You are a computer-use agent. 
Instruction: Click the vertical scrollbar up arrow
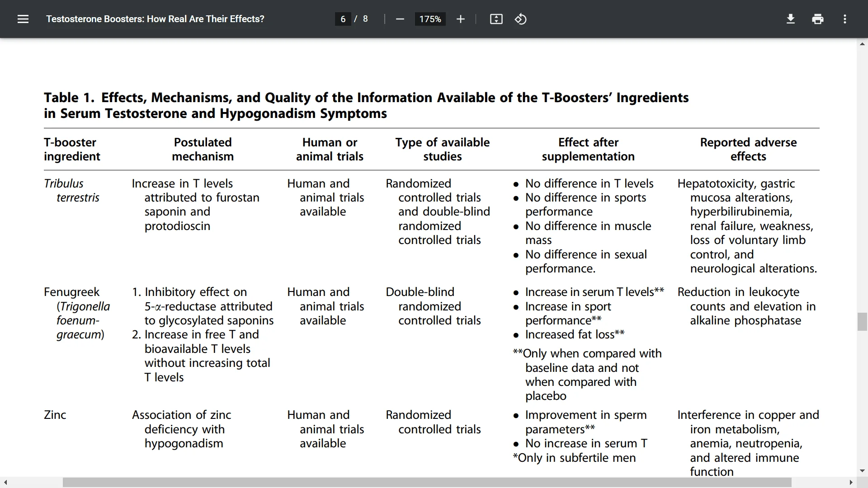[x=862, y=44]
